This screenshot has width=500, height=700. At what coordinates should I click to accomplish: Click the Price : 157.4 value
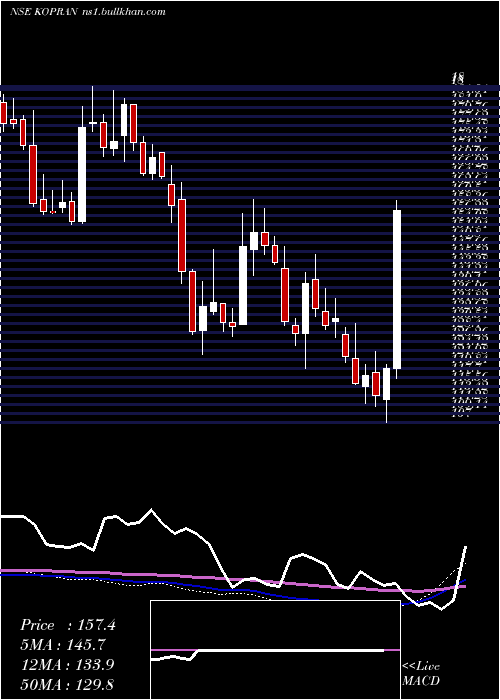point(68,625)
